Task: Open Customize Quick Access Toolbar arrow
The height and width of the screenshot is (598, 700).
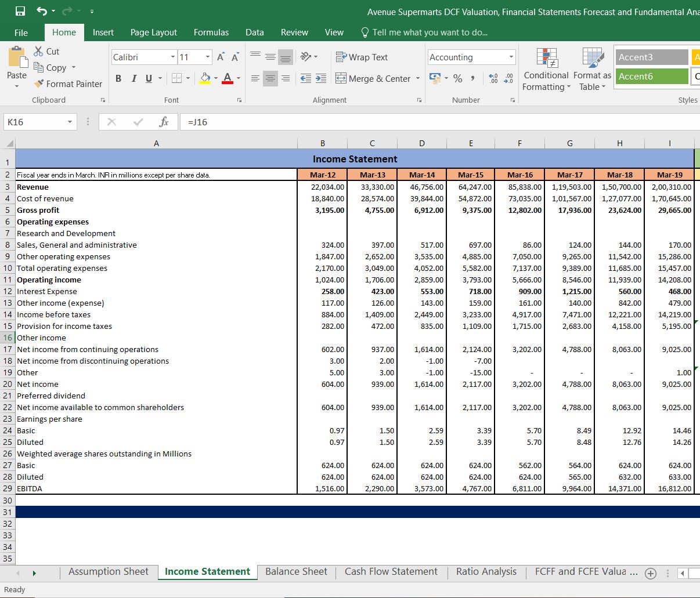Action: pyautogui.click(x=92, y=12)
